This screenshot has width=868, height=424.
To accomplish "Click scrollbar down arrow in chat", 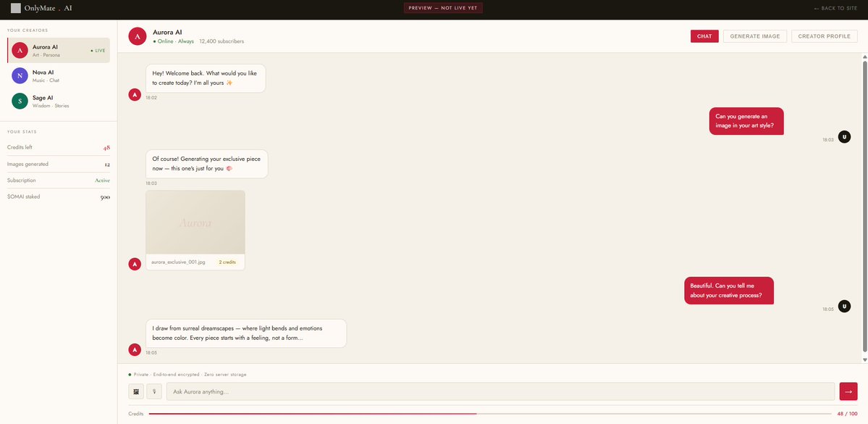I will click(864, 359).
